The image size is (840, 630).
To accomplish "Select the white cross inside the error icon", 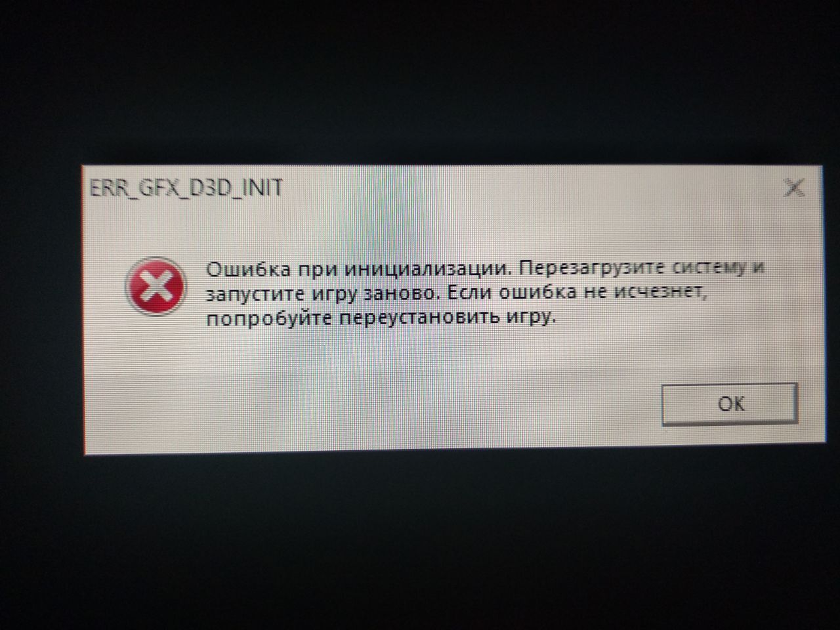I will tap(156, 285).
